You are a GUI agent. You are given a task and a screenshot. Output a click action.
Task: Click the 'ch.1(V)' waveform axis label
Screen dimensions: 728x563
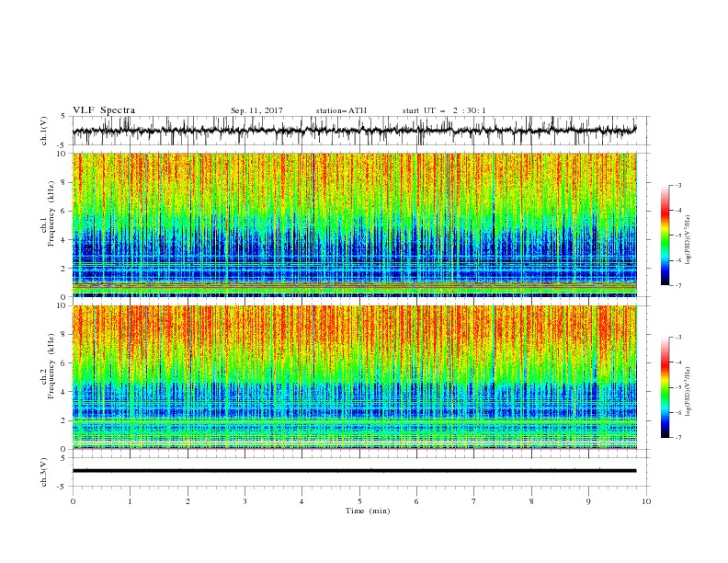(x=44, y=131)
